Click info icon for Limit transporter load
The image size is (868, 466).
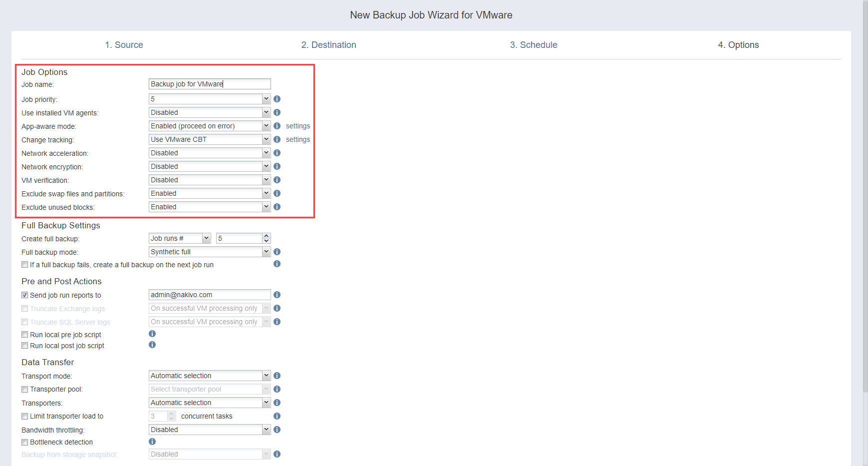[277, 416]
